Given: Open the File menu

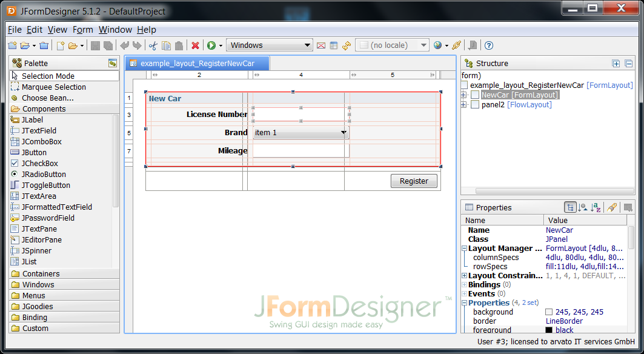Looking at the screenshot, I should click(x=15, y=30).
